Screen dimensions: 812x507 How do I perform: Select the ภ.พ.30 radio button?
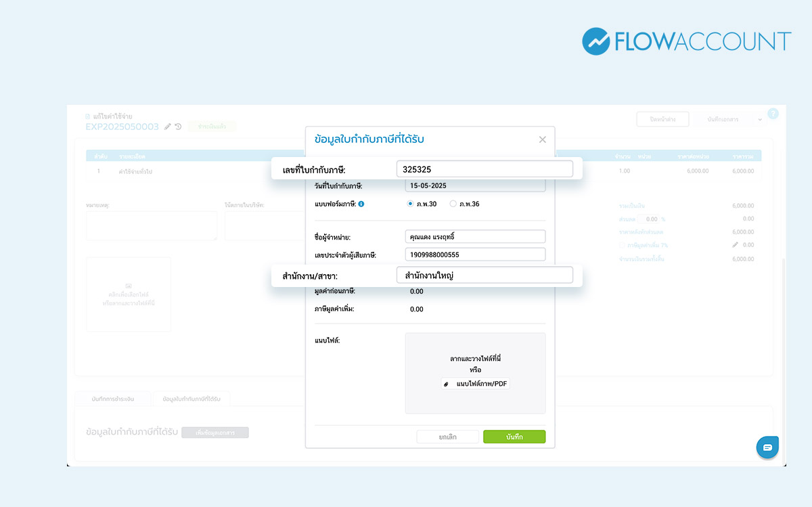(x=410, y=204)
